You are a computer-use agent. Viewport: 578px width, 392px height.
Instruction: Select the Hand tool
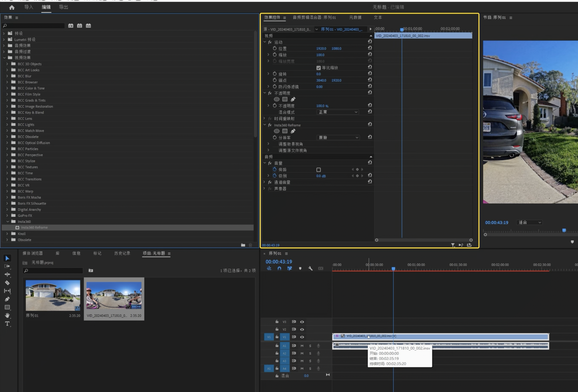click(x=7, y=315)
